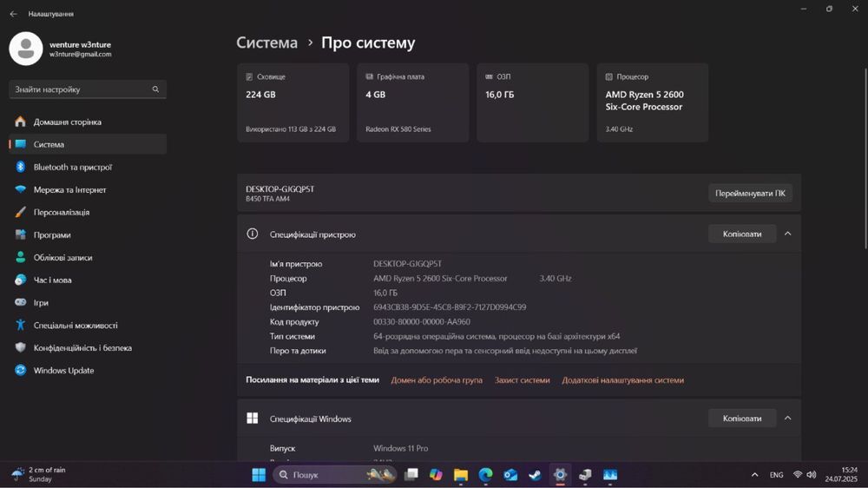Screen dimensions: 868x488
Task: Click the Windows logo beside Специфікації Windows
Action: tap(253, 419)
